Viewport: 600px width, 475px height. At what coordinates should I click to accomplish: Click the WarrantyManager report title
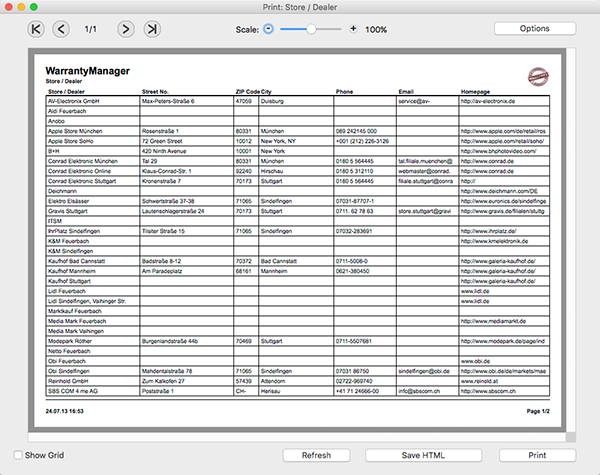88,71
